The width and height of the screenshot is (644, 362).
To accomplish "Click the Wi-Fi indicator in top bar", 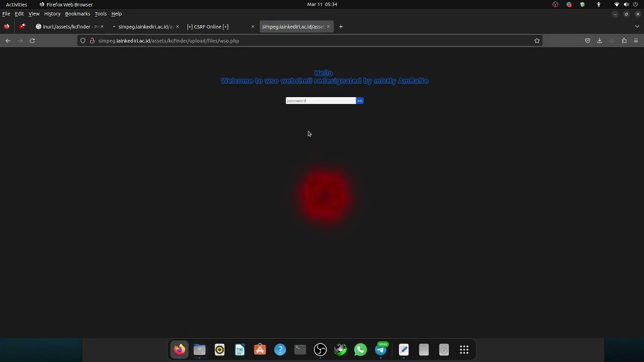I will pos(617,5).
